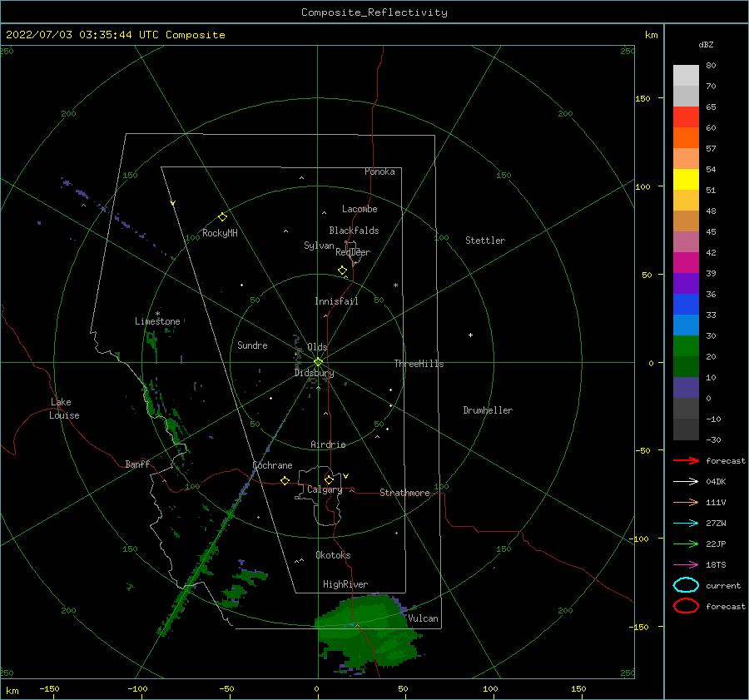This screenshot has width=749, height=700.
Task: Select the Blackfalds label
Action: [x=354, y=231]
